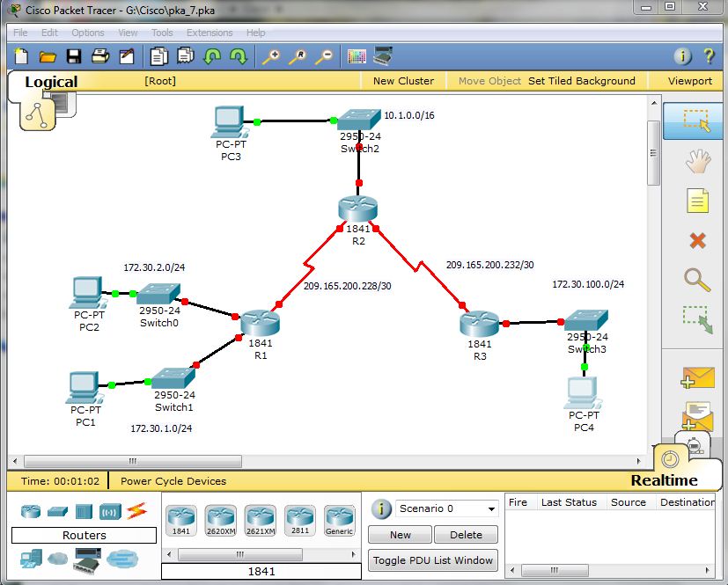Viewport: 728px width, 585px height.
Task: Select the Custom Made Devices icon
Action: [x=87, y=559]
